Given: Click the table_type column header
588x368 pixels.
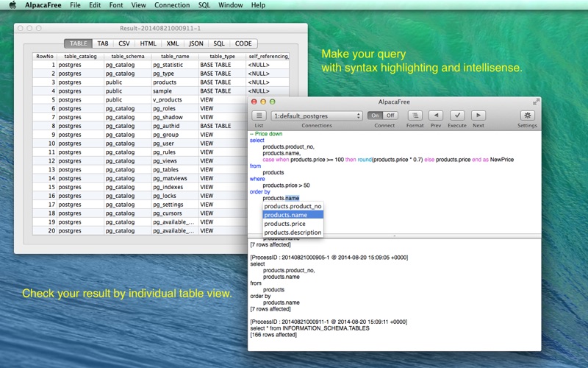Looking at the screenshot, I should pos(223,57).
